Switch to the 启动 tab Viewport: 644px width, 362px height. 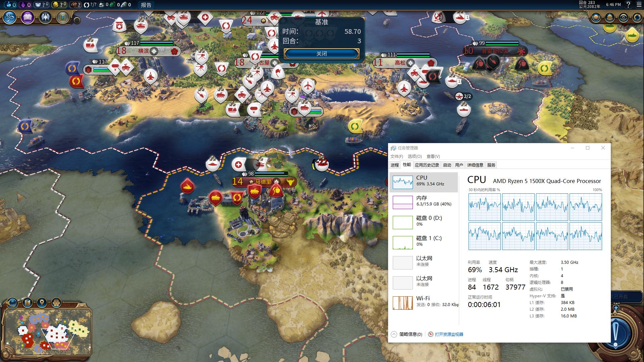447,165
